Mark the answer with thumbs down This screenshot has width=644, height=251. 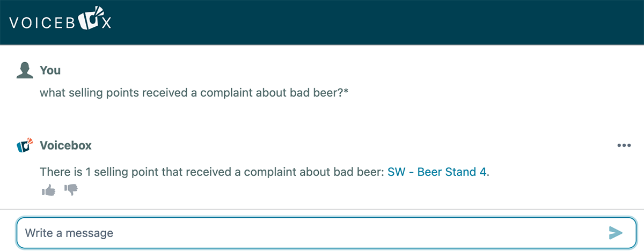point(71,190)
